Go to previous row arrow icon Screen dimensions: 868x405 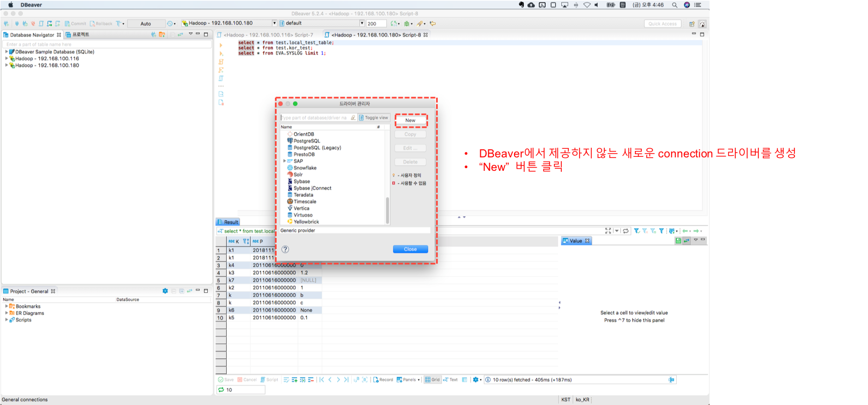[330, 380]
